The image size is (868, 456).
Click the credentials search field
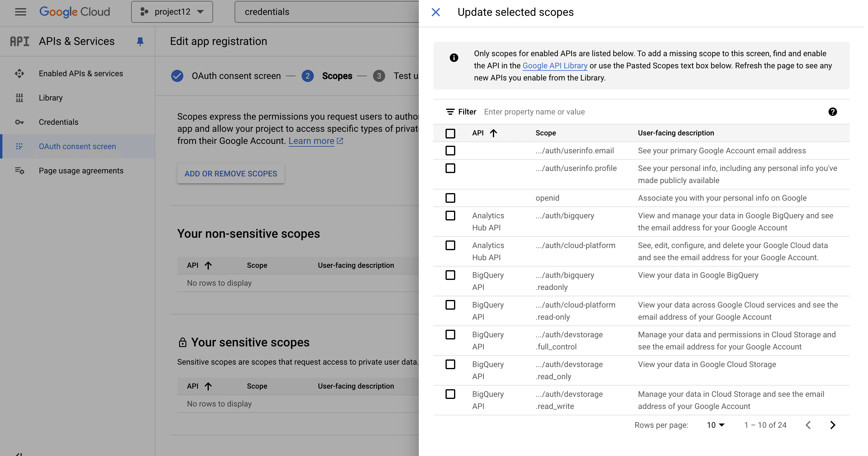point(327,12)
